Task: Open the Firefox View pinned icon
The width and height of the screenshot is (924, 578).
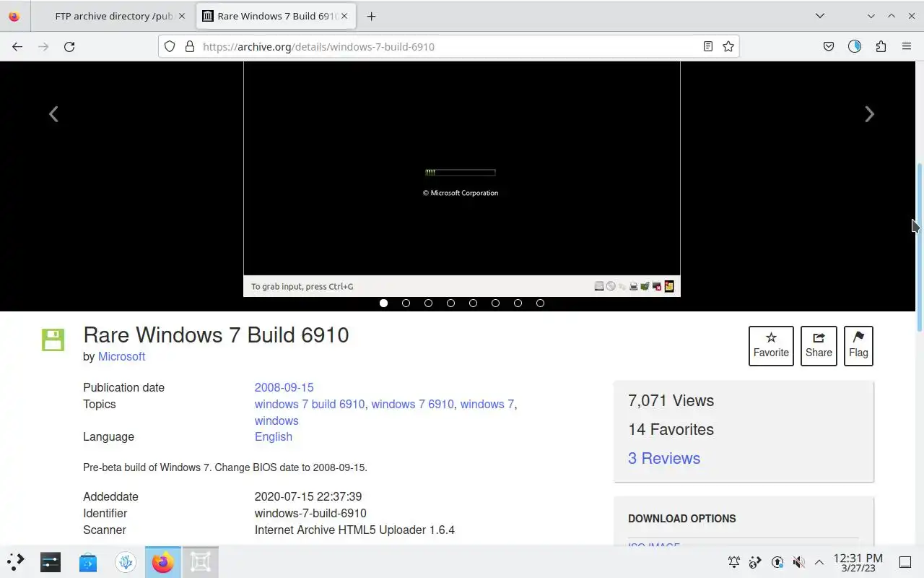Action: click(x=14, y=16)
